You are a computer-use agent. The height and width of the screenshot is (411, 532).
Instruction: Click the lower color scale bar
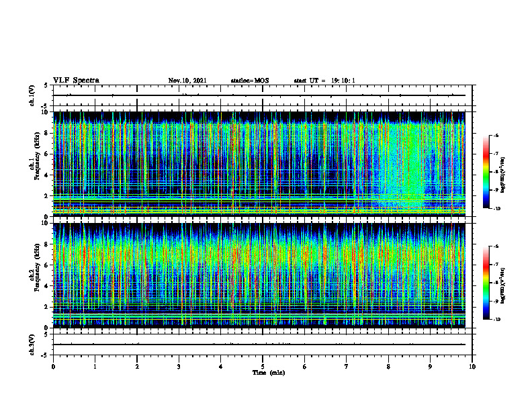(486, 283)
